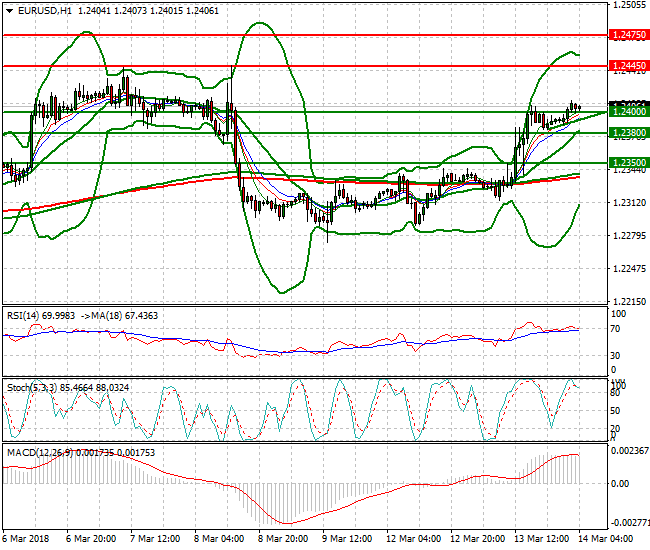650x550 pixels.
Task: Click the 1.22795 value on price scale
Action: (x=630, y=236)
